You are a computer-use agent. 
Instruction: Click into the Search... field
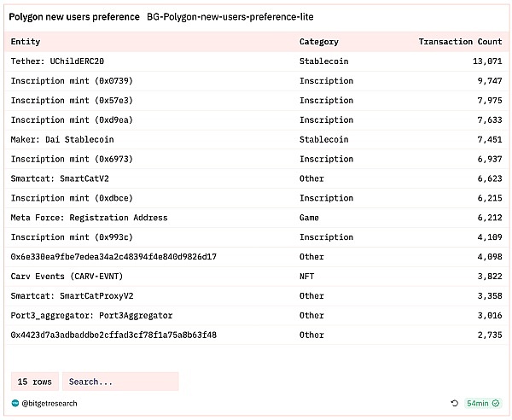coord(119,382)
